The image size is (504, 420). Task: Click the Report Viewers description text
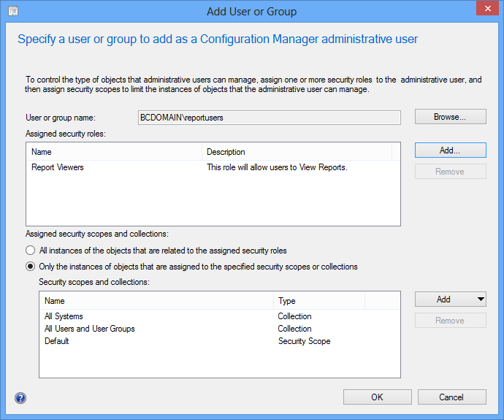coord(276,167)
